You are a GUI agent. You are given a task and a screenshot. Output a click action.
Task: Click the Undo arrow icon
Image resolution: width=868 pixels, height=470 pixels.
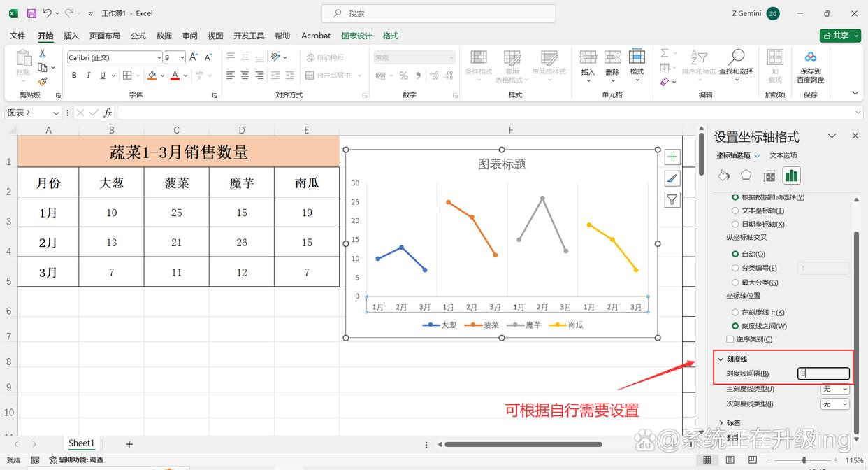47,13
